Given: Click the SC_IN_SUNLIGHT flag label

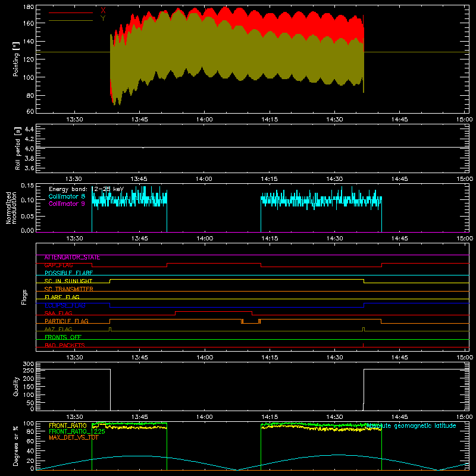Looking at the screenshot, I should tap(68, 281).
